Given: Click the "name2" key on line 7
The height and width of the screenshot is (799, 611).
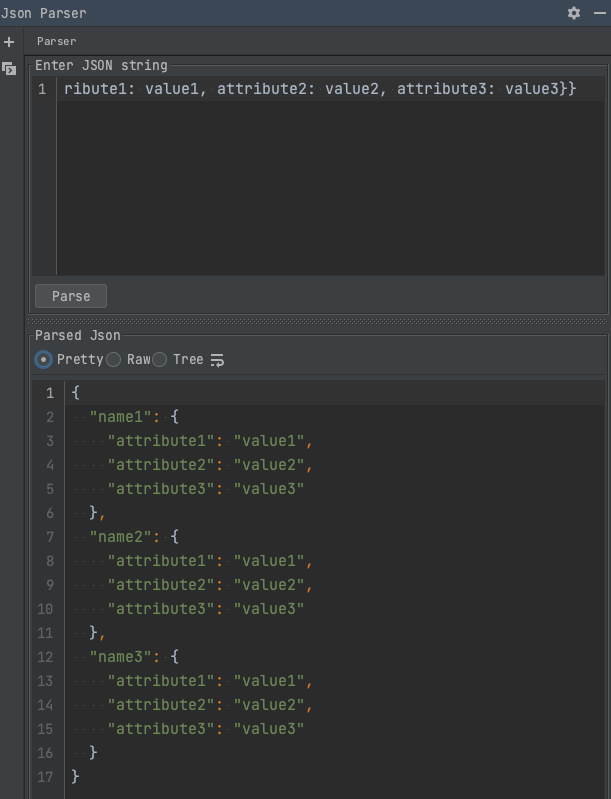Looking at the screenshot, I should [120, 537].
